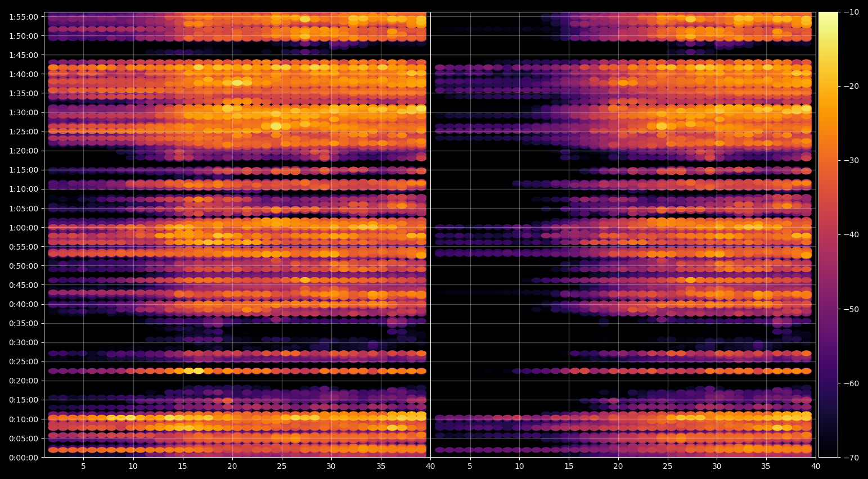Screen dimensions: 868x479
Task: Select x-axis label 30 under right plot
Action: (717, 466)
